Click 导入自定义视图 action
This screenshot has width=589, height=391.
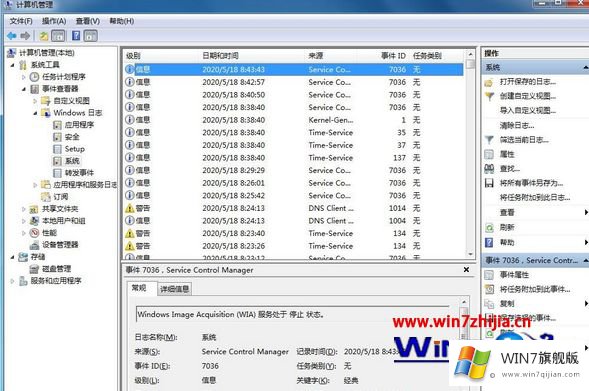[x=528, y=110]
